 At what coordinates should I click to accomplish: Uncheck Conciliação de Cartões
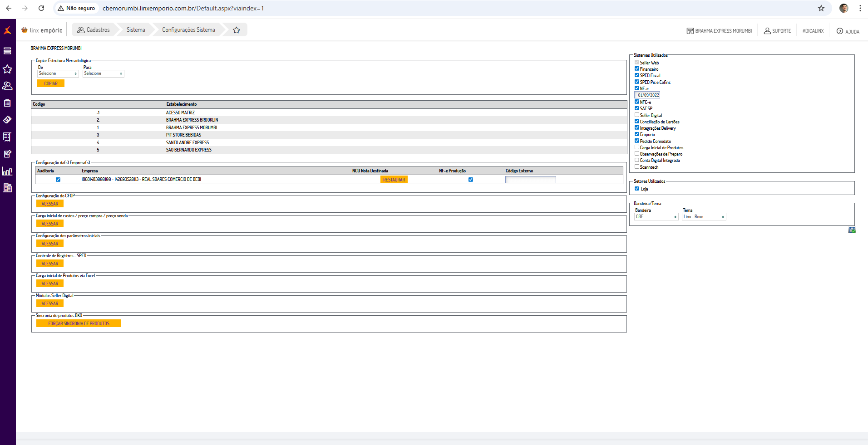pyautogui.click(x=637, y=122)
